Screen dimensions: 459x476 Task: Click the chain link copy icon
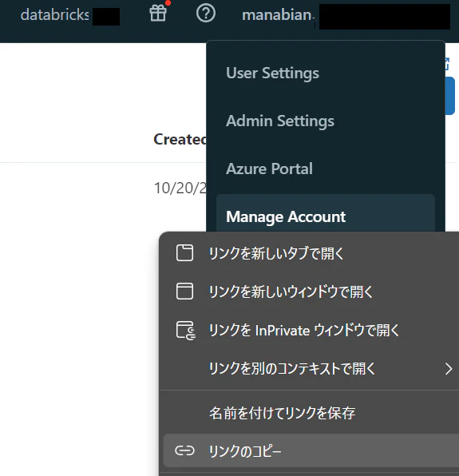[x=184, y=450]
